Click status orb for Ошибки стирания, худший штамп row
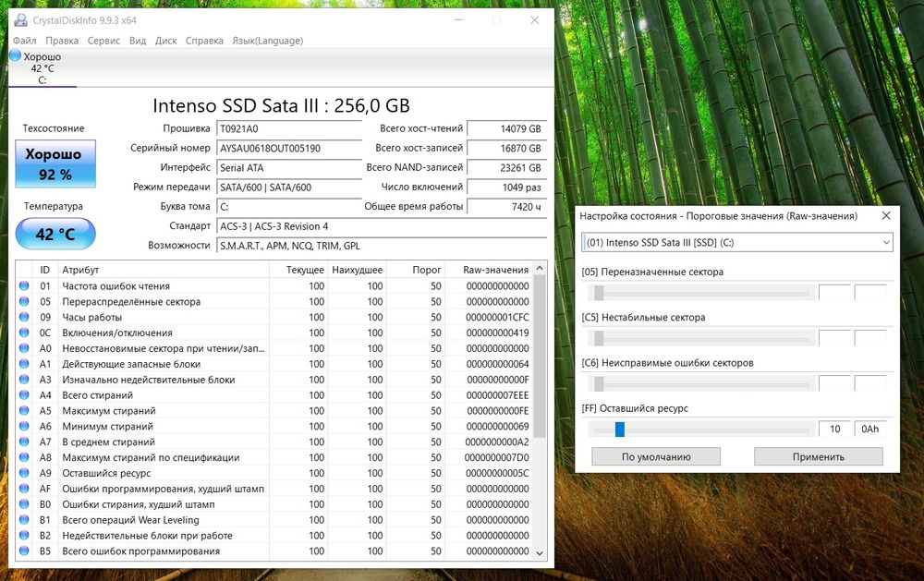The width and height of the screenshot is (924, 581). [24, 503]
